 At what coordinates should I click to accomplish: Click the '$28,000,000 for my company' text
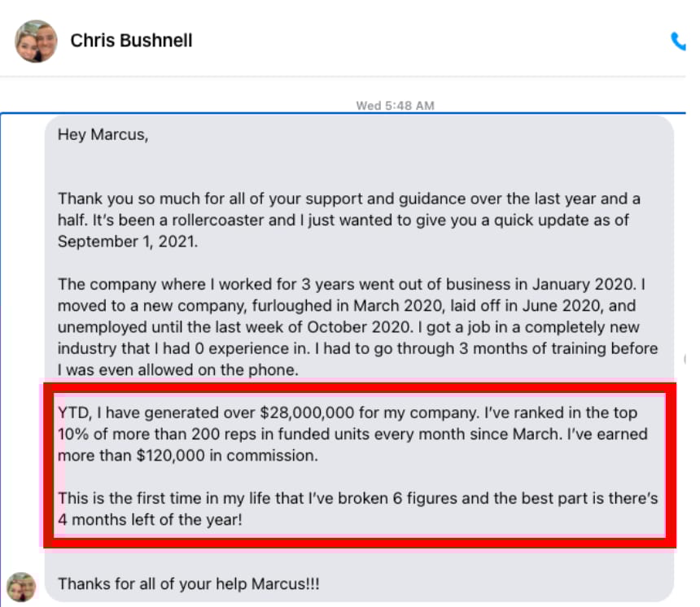click(x=370, y=413)
